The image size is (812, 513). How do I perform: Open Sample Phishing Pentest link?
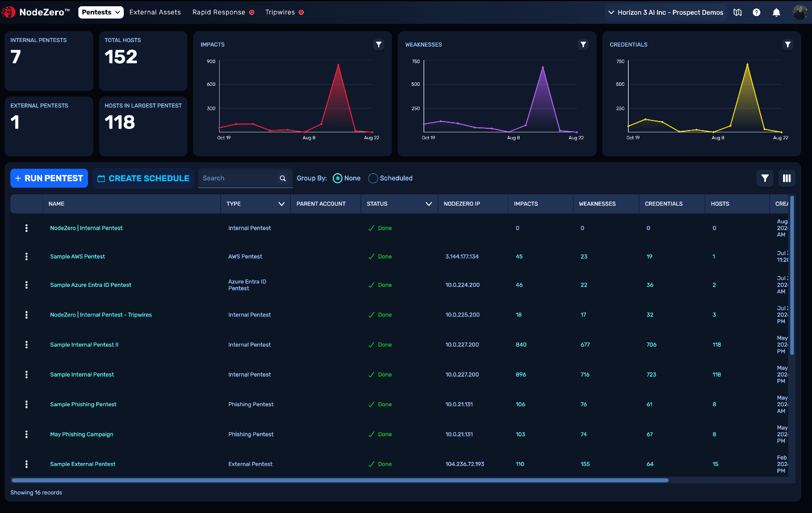(83, 404)
